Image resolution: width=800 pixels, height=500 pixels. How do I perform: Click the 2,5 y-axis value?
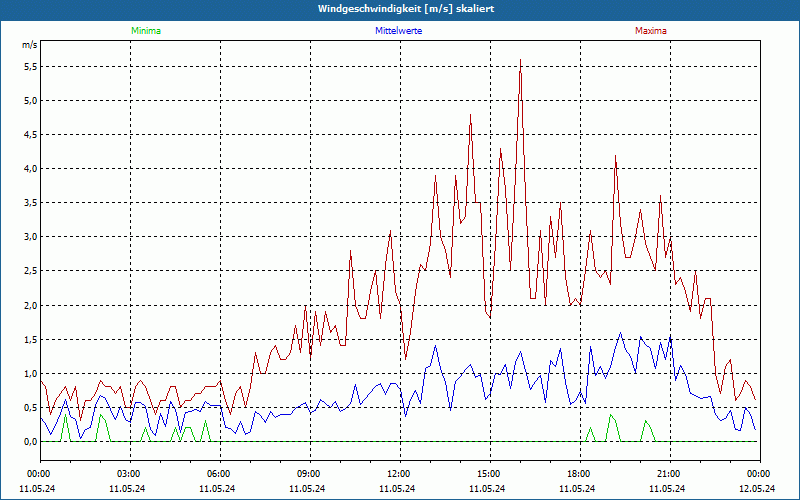[31, 271]
